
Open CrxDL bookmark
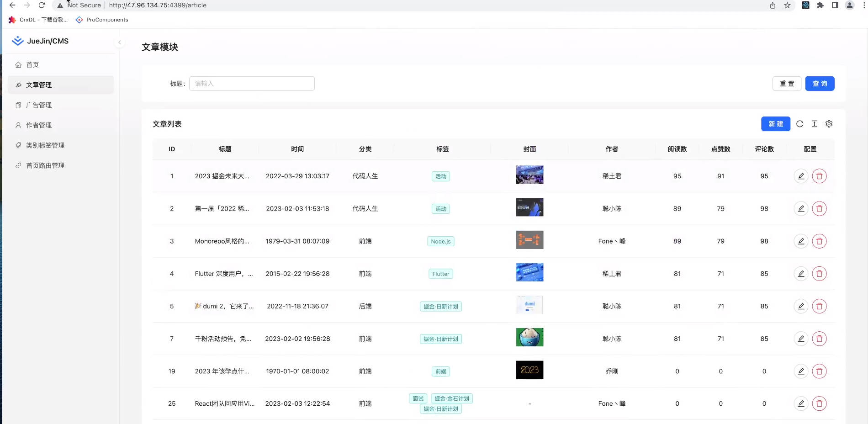coord(38,20)
